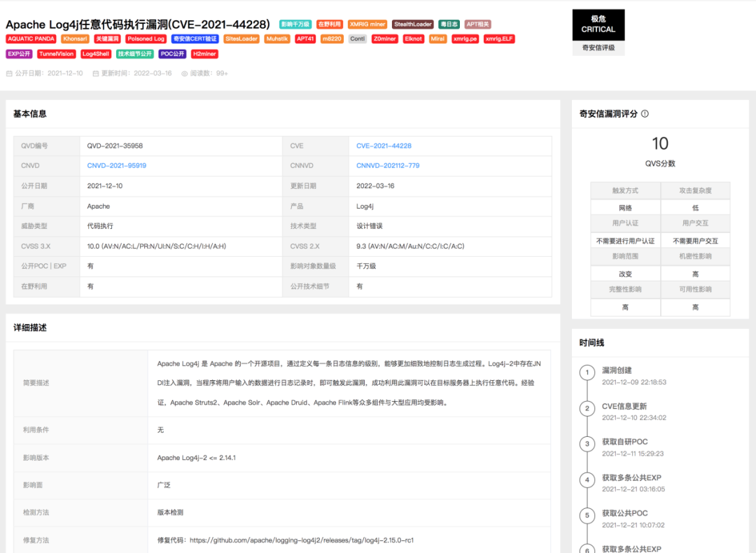Viewport: 756px width, 553px height.
Task: Select the H2miner tag
Action: pyautogui.click(x=204, y=54)
